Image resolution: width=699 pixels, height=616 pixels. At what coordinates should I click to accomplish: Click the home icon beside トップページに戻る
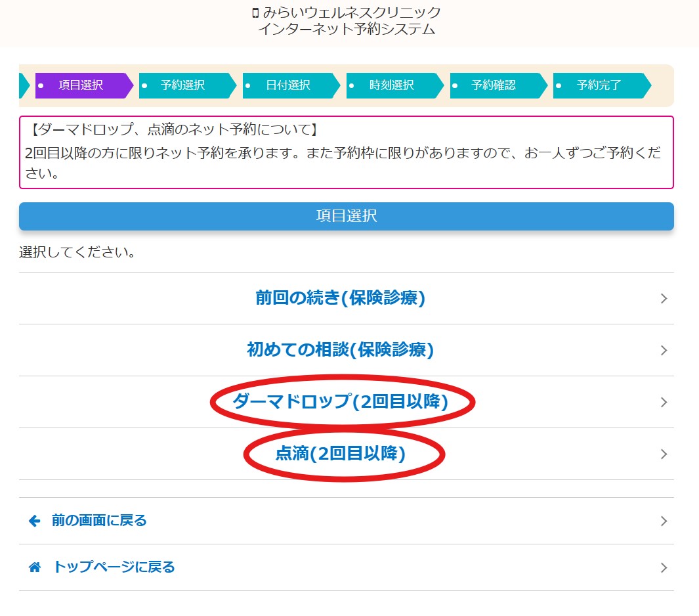34,567
